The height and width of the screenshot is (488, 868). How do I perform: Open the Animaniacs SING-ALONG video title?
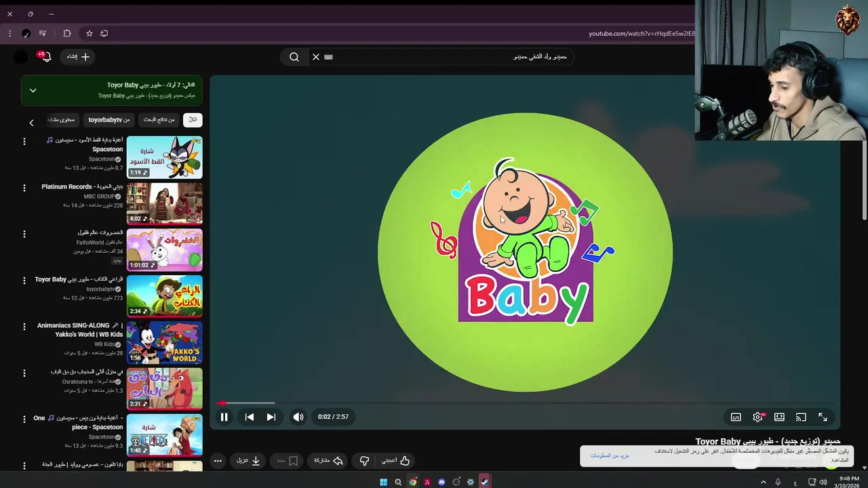coord(80,330)
